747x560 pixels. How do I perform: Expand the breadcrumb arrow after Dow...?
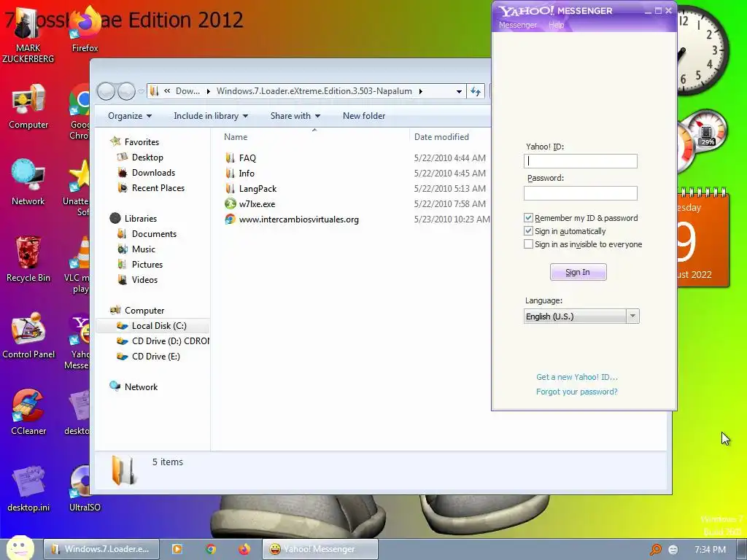coord(208,91)
